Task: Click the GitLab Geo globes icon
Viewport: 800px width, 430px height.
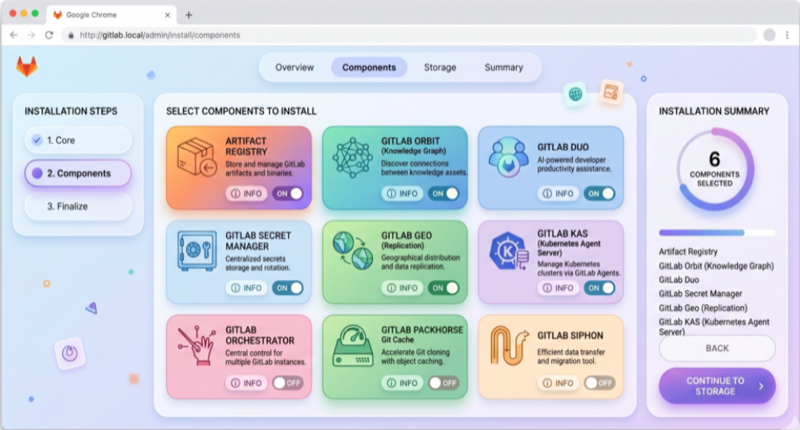Action: (x=353, y=250)
